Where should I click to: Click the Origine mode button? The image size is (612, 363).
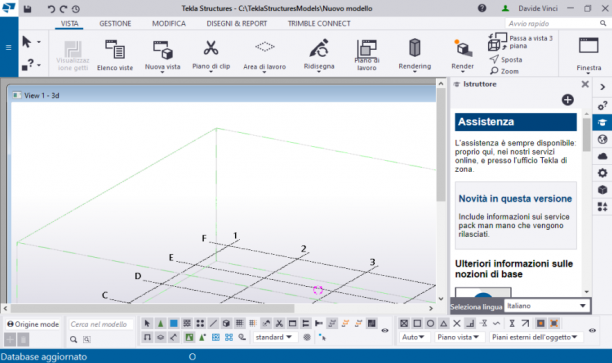[33, 324]
